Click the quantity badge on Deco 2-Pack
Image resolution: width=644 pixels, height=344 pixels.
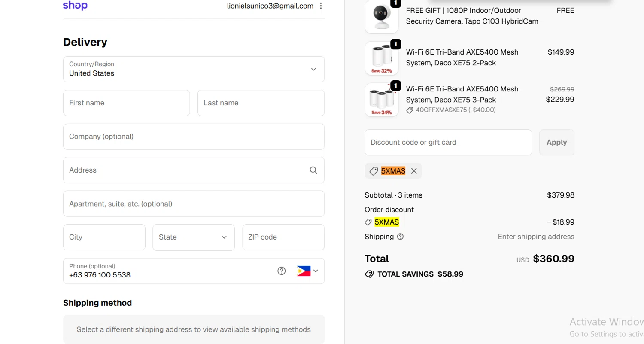click(x=396, y=44)
